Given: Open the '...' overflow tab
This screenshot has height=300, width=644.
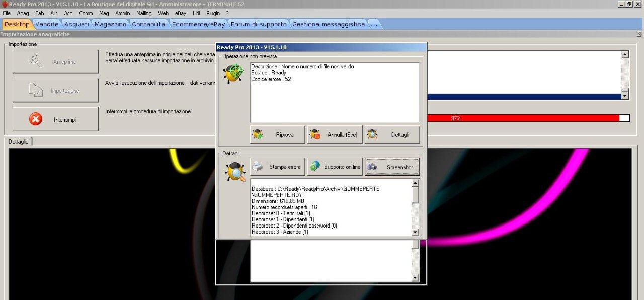Looking at the screenshot, I should [x=374, y=24].
